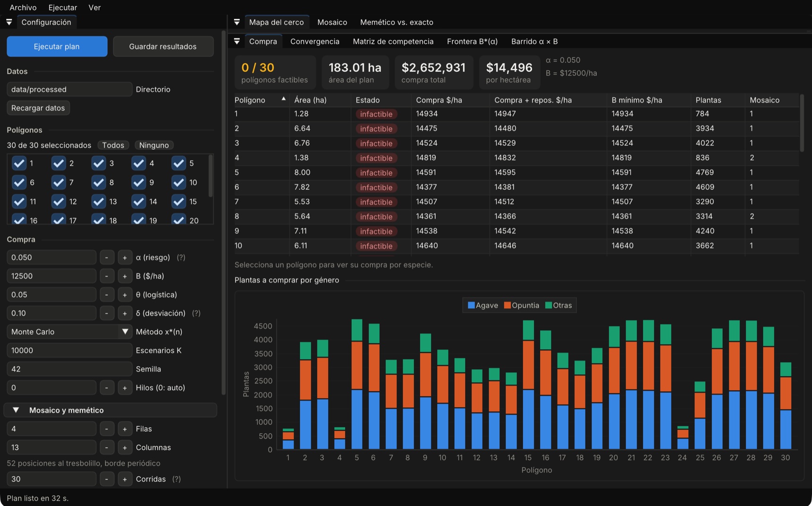Increase Hilos value with plus button
Viewport: 812px width, 506px height.
[125, 388]
